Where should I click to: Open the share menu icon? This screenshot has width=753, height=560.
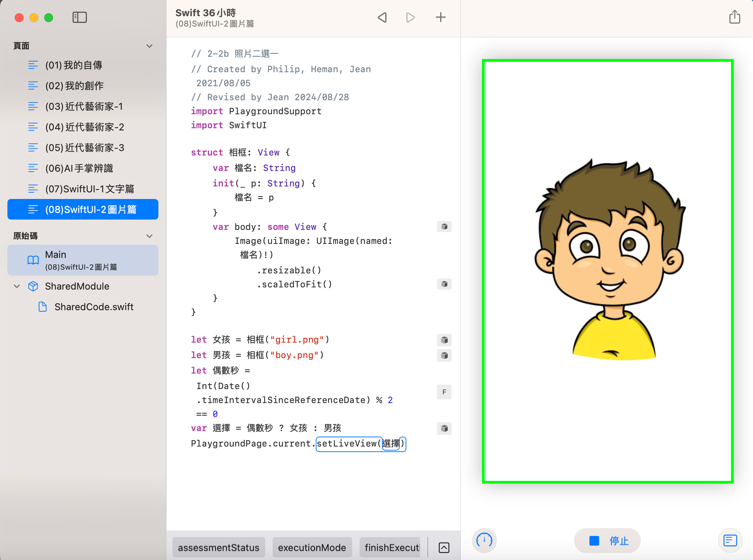tap(734, 17)
